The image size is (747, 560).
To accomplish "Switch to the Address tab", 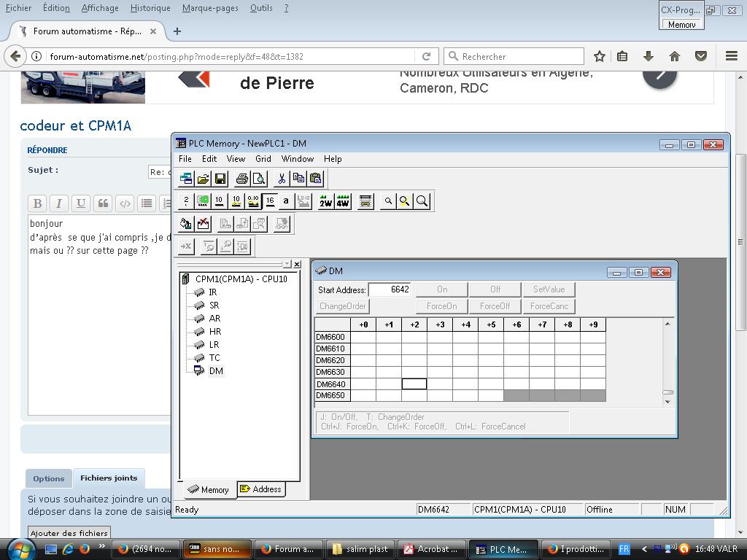I will [260, 489].
